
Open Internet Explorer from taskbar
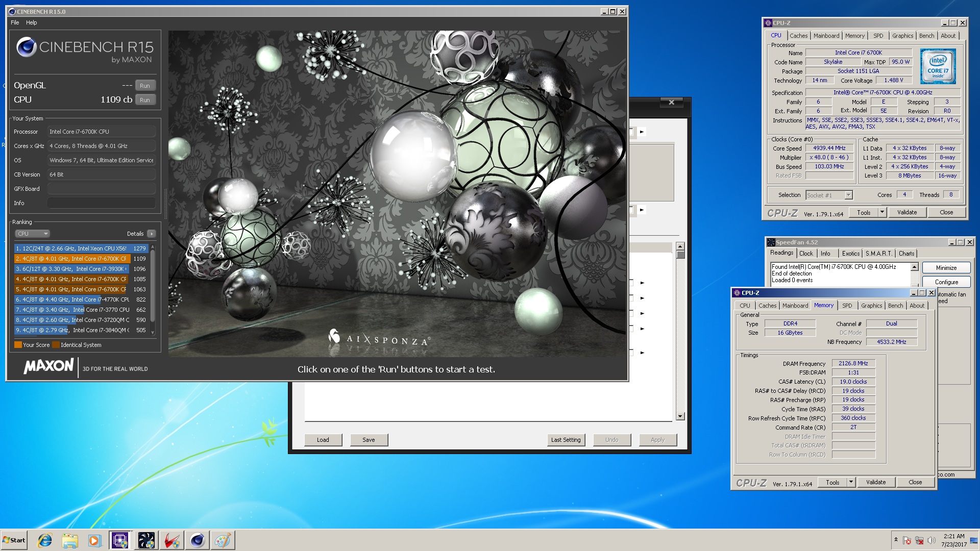(x=45, y=540)
